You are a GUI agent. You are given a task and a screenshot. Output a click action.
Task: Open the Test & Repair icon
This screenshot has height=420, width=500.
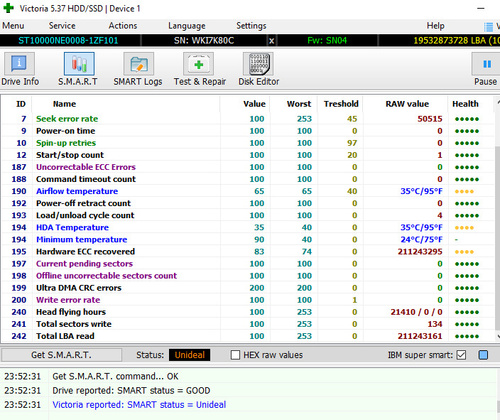click(198, 64)
